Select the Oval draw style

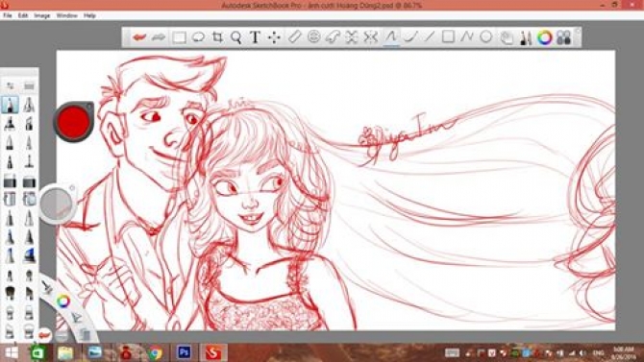click(x=485, y=36)
